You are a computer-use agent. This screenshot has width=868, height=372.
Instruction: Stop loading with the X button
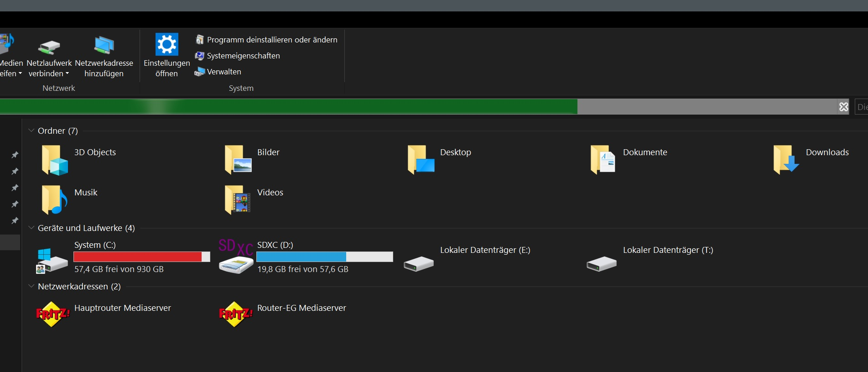(x=843, y=107)
